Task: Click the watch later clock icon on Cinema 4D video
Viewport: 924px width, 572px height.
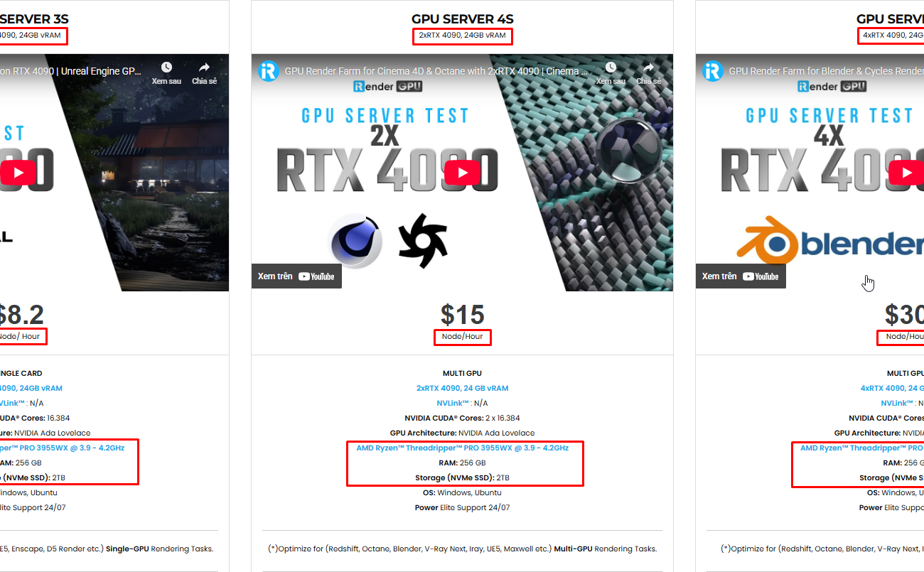Action: pyautogui.click(x=611, y=68)
